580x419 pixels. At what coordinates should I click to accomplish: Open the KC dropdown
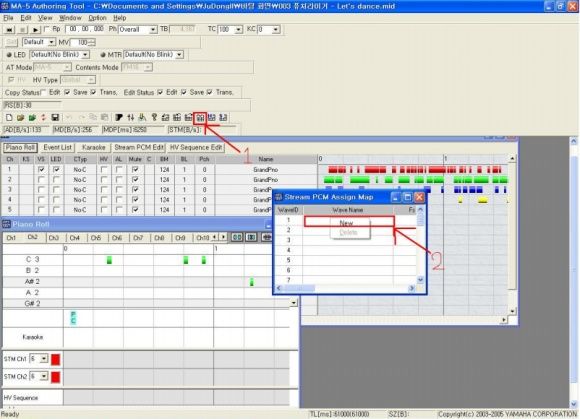point(276,30)
